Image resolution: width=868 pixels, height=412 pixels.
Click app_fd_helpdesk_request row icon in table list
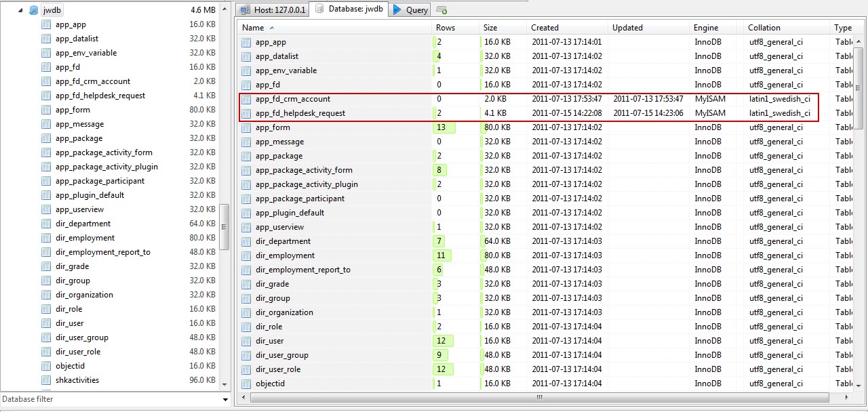pos(246,113)
